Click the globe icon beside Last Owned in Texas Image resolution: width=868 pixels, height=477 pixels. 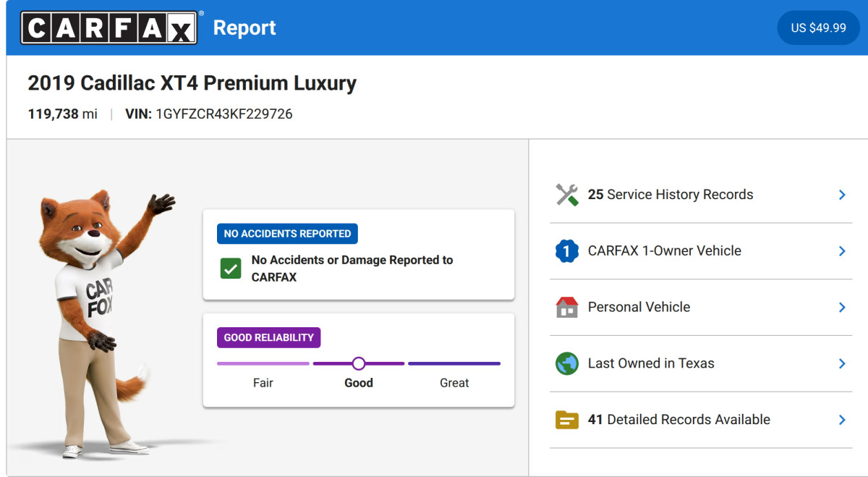point(567,363)
